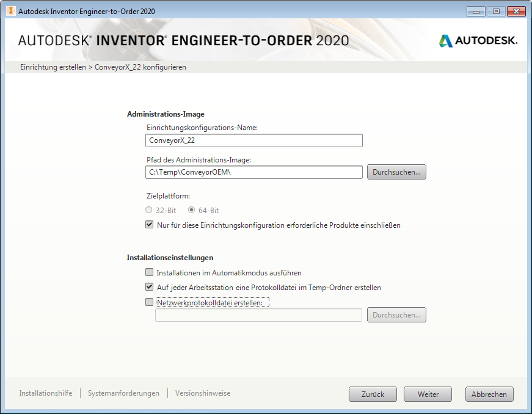This screenshot has width=532, height=414.
Task: Minimize the installer window
Action: tap(476, 12)
